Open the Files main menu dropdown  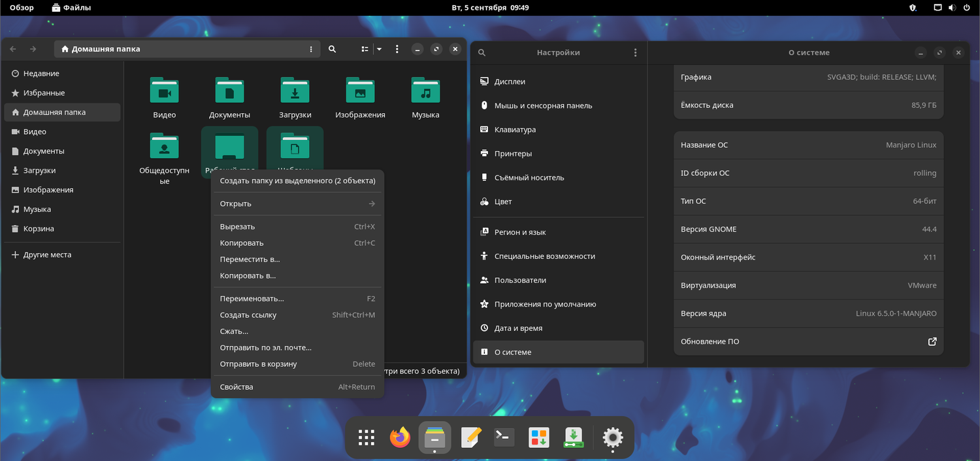(x=397, y=49)
